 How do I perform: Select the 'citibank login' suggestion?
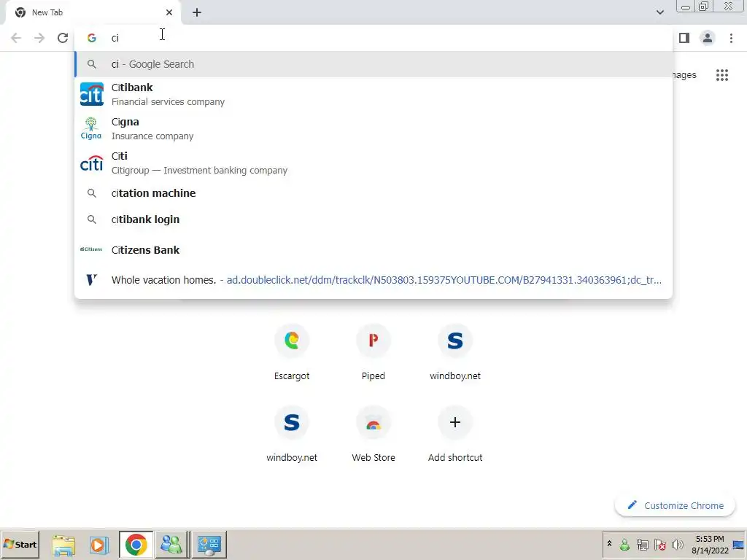click(x=373, y=219)
